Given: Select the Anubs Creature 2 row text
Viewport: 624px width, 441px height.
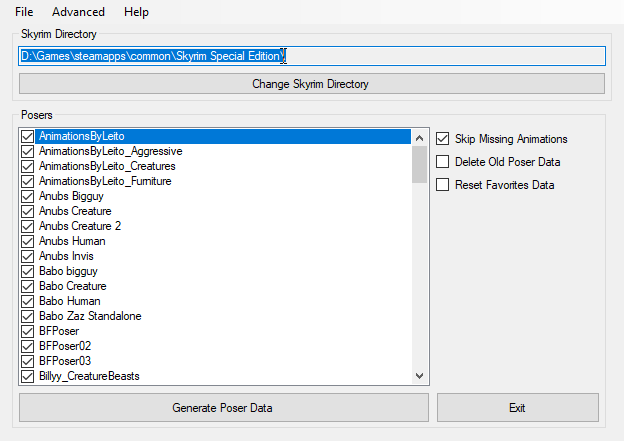Looking at the screenshot, I should point(80,226).
